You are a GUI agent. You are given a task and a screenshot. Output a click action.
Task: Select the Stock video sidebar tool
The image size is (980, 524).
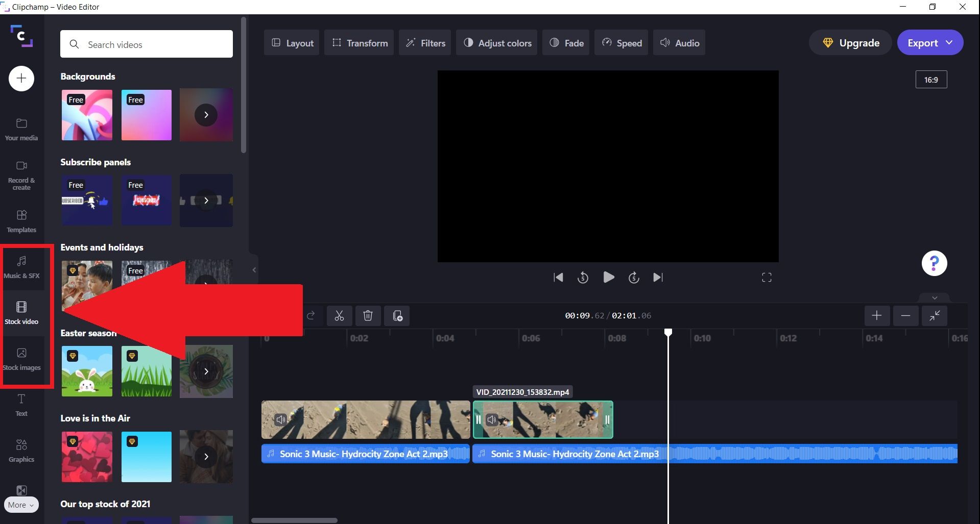pos(21,312)
